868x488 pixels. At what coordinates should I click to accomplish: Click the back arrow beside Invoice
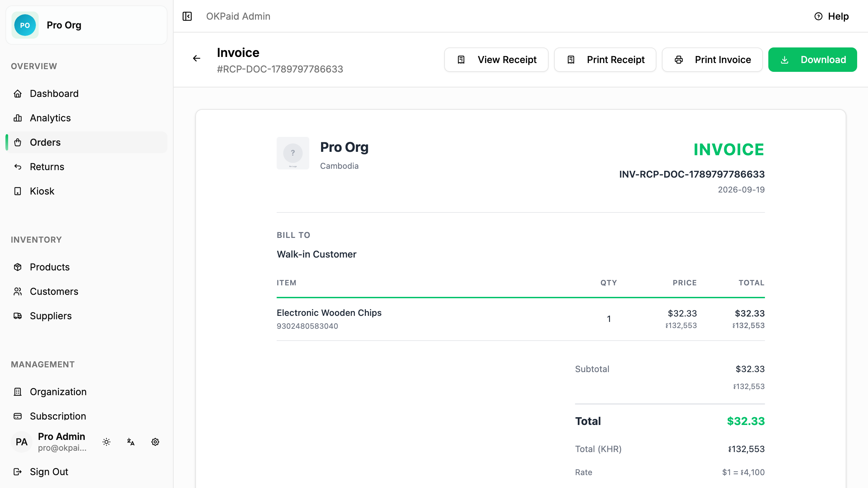[197, 58]
